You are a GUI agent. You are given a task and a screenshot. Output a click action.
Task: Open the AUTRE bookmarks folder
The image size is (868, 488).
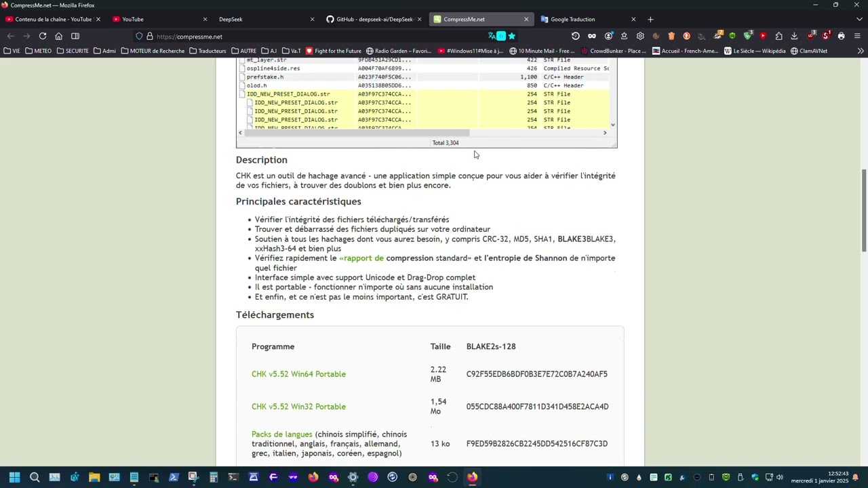pyautogui.click(x=244, y=51)
